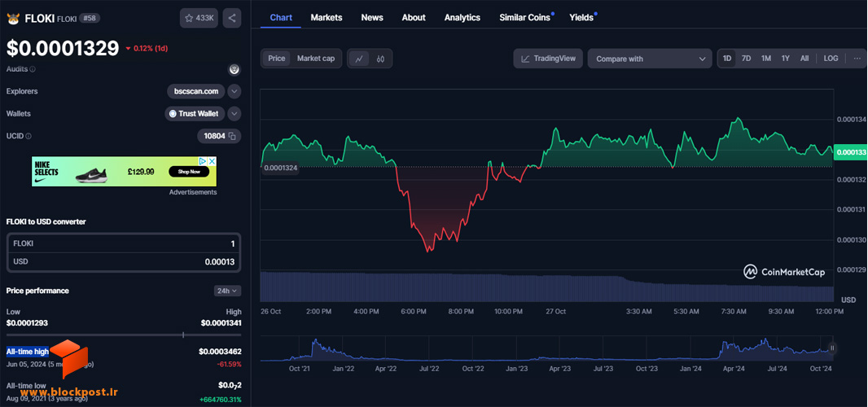Toggle Price chart view
The image size is (868, 407).
276,59
